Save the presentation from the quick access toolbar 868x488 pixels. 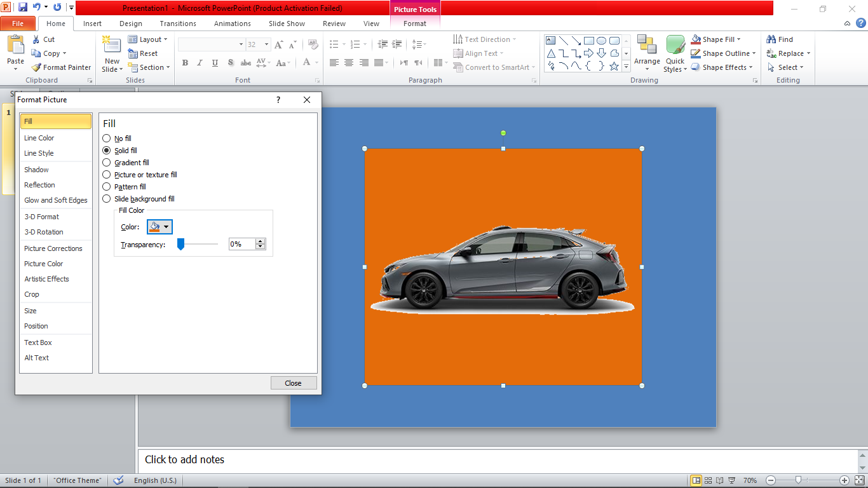point(23,8)
